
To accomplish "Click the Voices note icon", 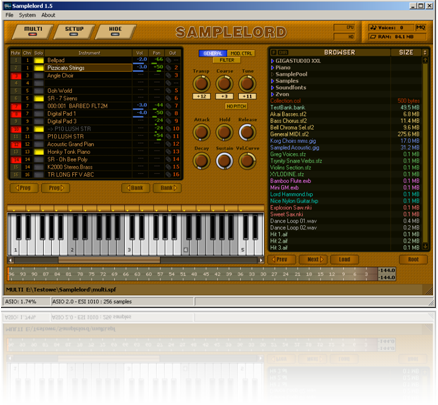I will (x=373, y=27).
